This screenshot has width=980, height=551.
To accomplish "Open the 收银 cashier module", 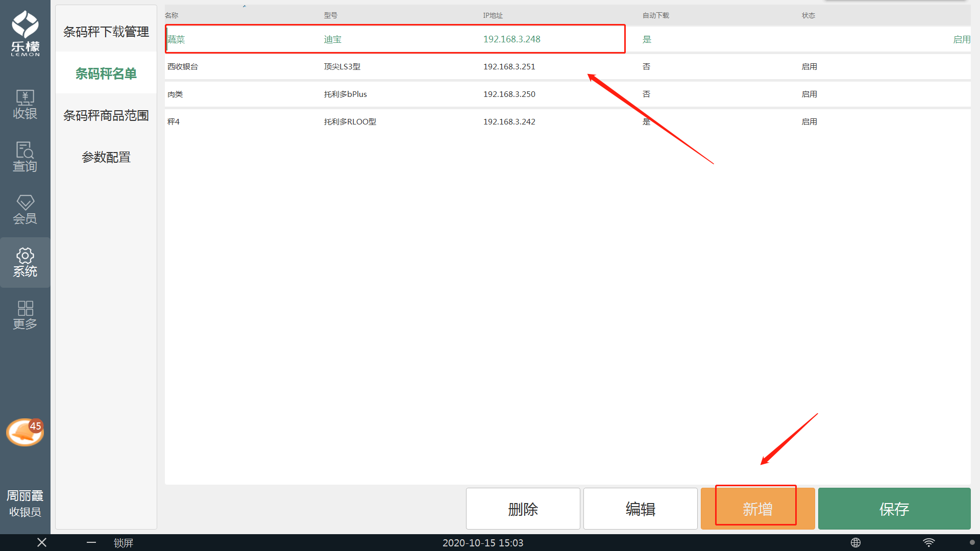I will (x=25, y=105).
